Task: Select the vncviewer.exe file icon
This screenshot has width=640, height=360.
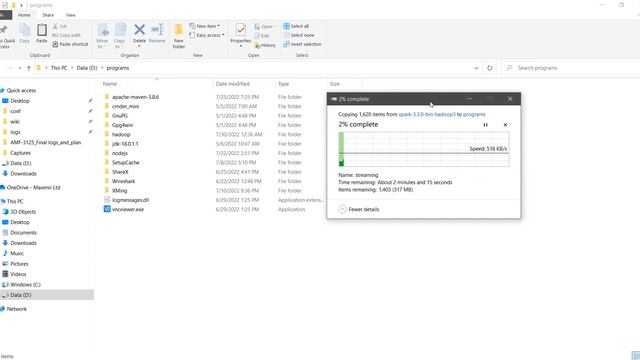Action: [107, 209]
